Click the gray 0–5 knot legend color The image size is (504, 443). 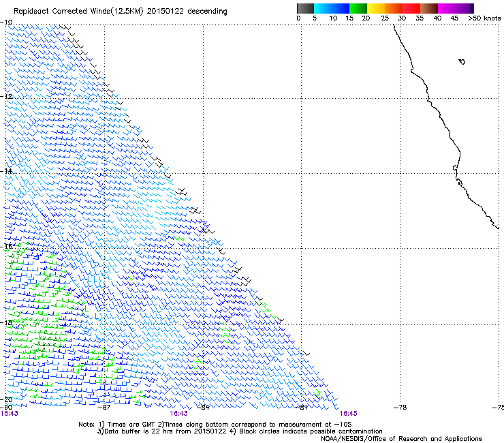[x=305, y=8]
